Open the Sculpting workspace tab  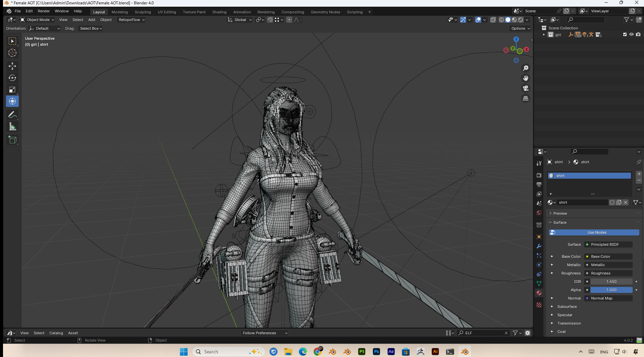point(143,12)
